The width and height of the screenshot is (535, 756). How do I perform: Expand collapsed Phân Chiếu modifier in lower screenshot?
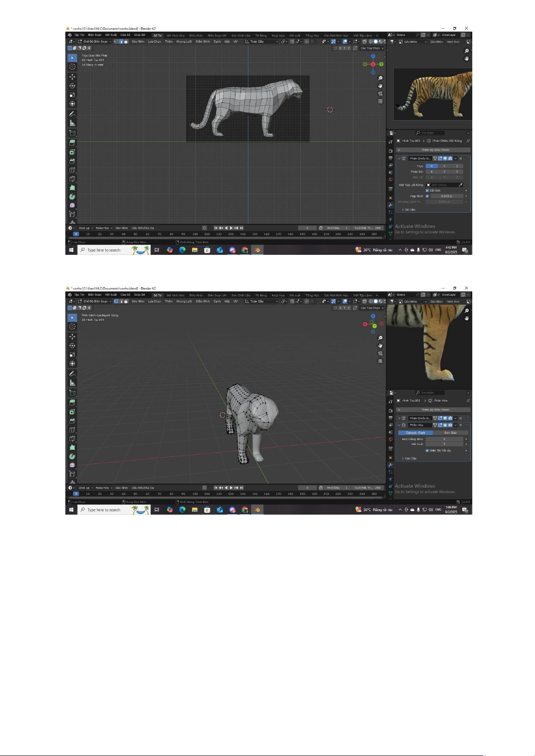click(399, 418)
